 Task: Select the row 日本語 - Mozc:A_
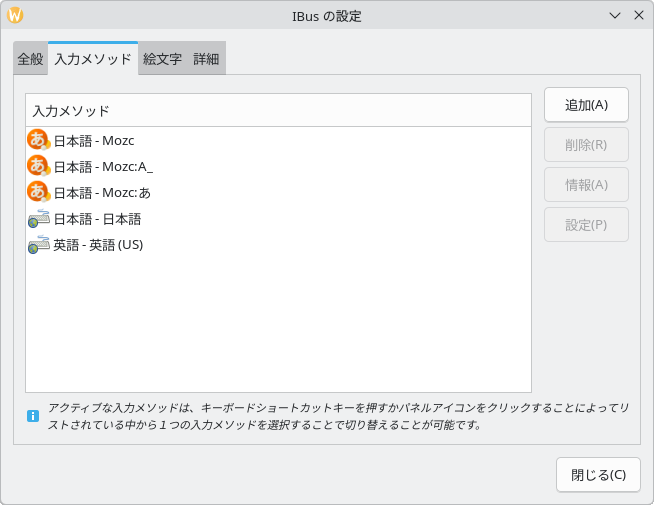click(x=278, y=166)
